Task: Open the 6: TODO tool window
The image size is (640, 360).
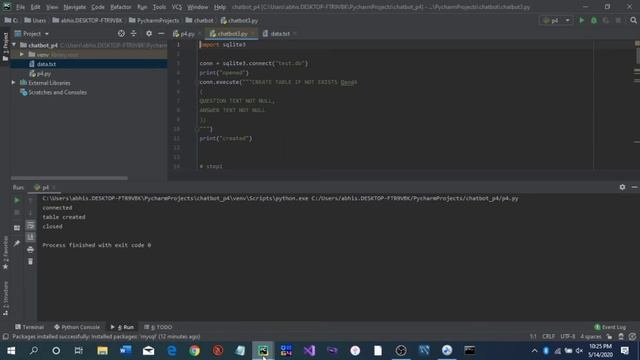Action: point(158,327)
